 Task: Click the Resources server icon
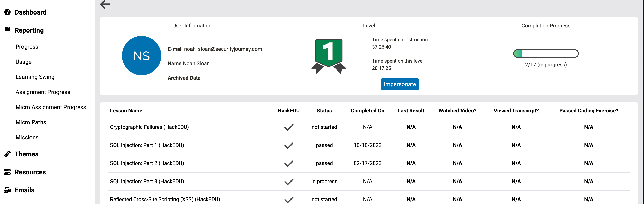pyautogui.click(x=8, y=172)
